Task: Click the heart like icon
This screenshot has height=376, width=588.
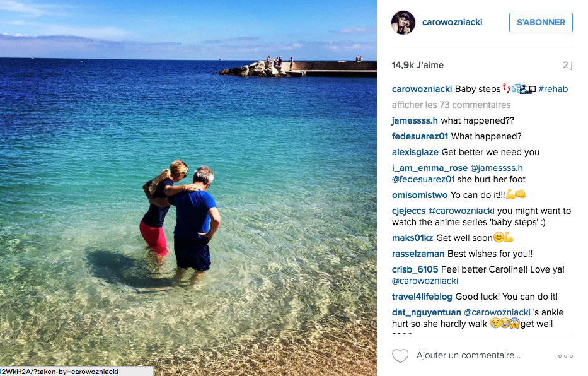Action: [x=400, y=355]
